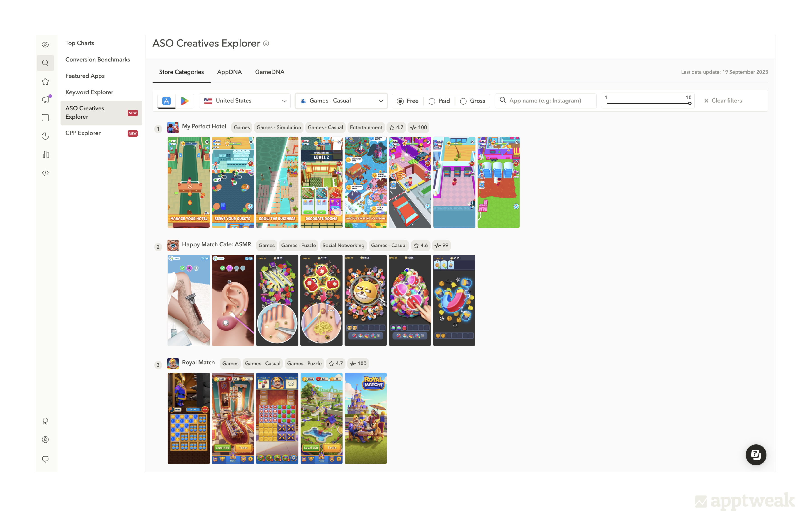812x527 pixels.
Task: Click 'Last data update: 19 September 2023' text
Action: [724, 72]
